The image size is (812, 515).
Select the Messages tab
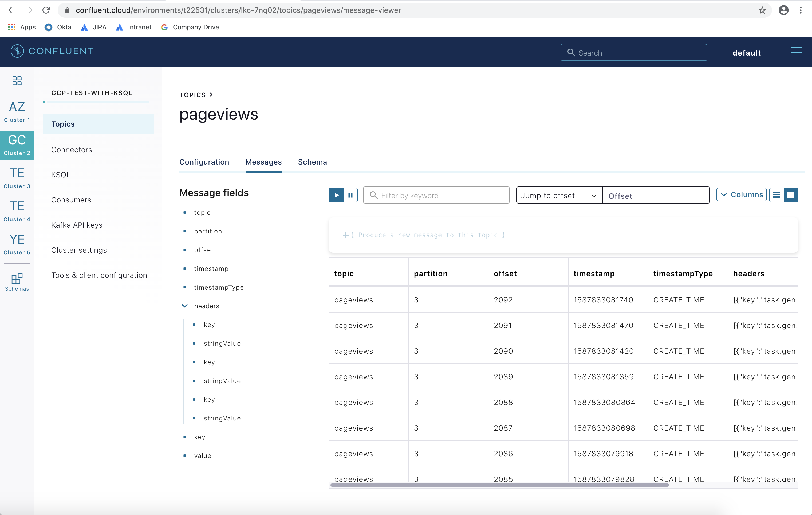(263, 162)
